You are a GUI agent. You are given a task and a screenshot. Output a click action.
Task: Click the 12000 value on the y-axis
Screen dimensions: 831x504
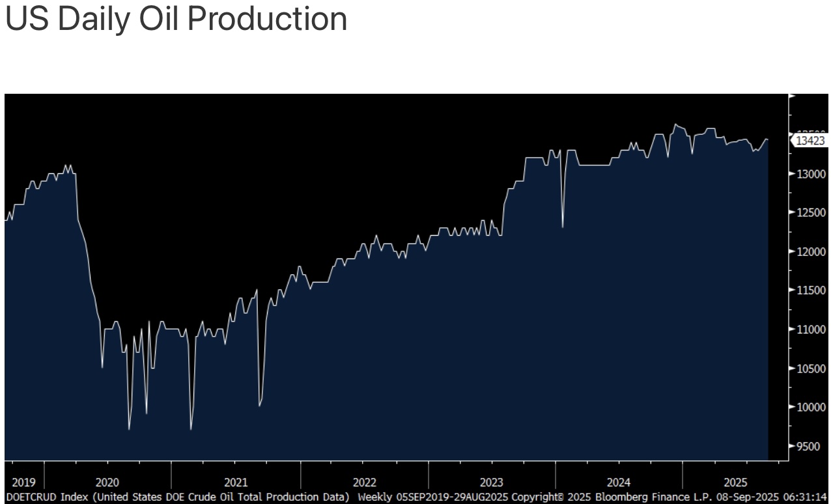point(810,252)
